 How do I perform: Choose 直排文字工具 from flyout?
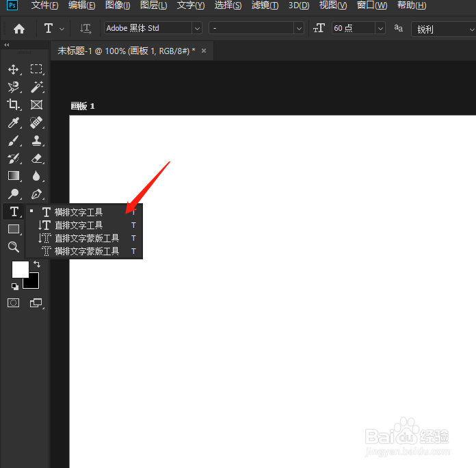tap(84, 225)
